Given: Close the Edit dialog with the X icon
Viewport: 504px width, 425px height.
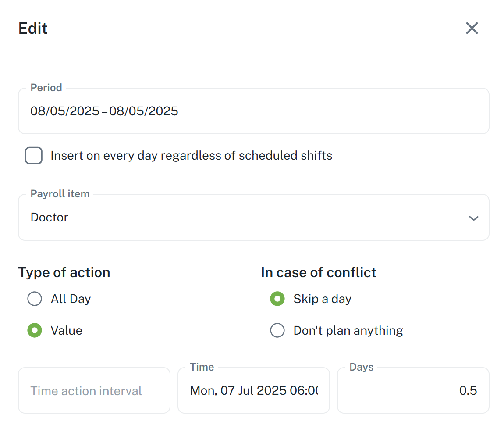Looking at the screenshot, I should point(472,29).
